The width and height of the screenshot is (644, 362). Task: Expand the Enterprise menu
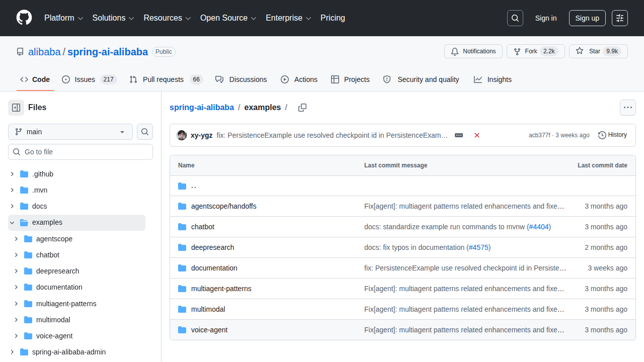288,18
